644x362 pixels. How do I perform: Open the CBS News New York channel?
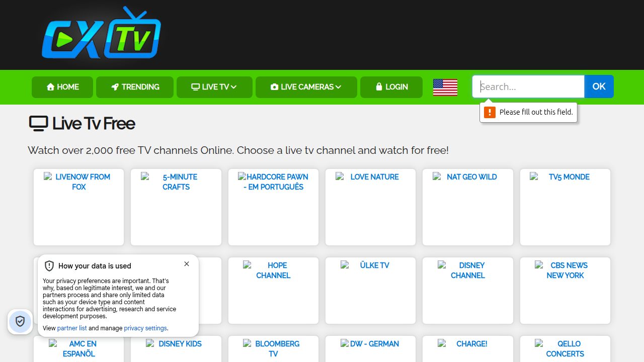tap(565, 291)
